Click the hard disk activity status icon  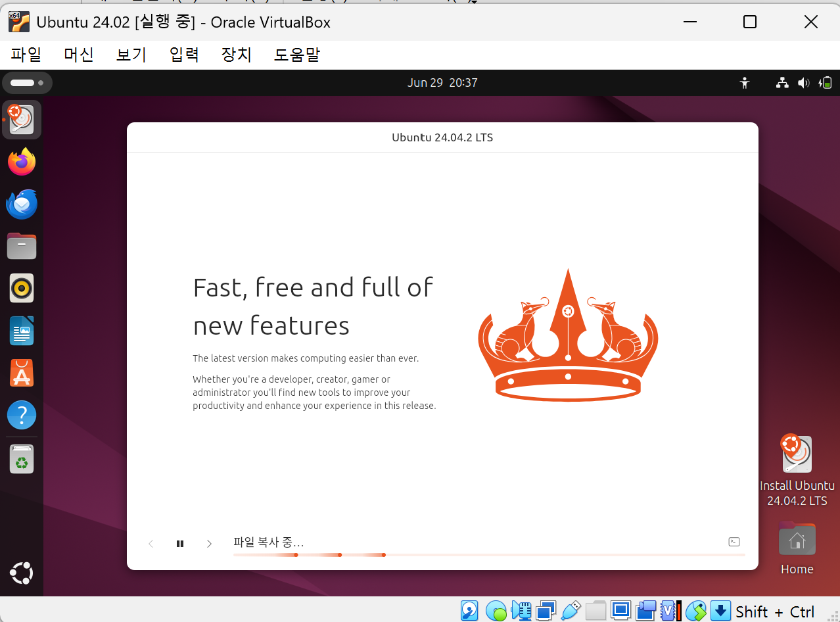coord(469,611)
